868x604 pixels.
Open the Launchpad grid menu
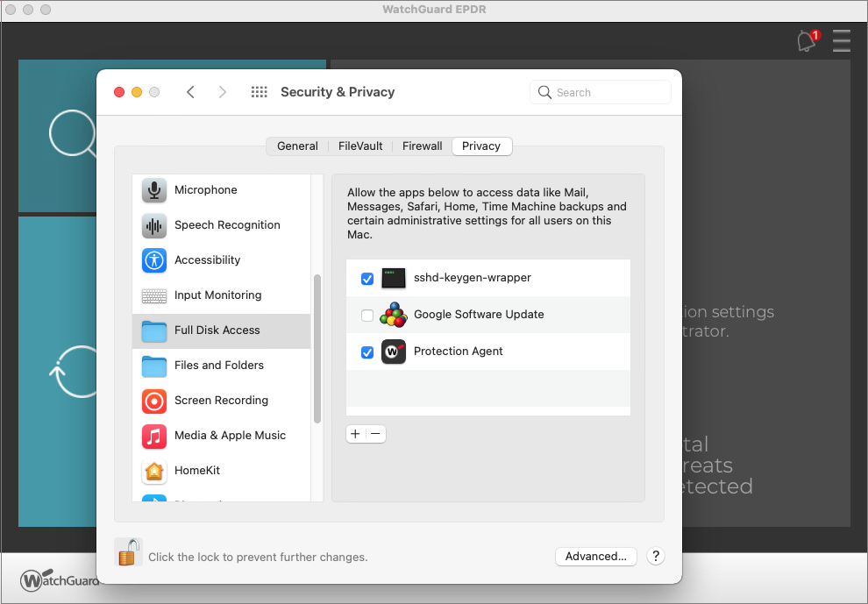[259, 91]
